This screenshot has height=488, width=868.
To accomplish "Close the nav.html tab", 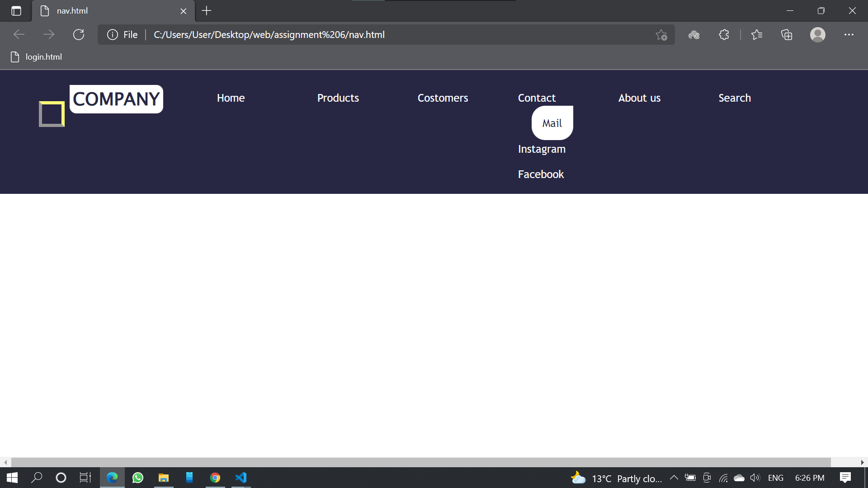I will click(x=184, y=11).
